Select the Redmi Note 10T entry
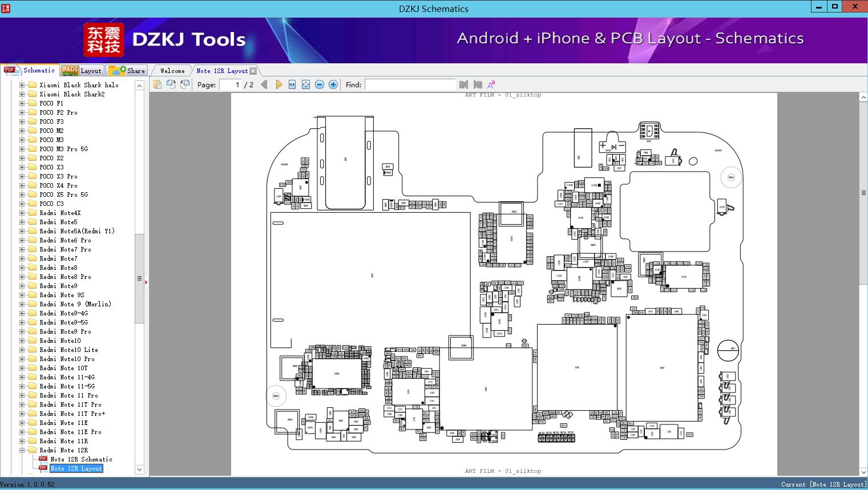 [64, 368]
